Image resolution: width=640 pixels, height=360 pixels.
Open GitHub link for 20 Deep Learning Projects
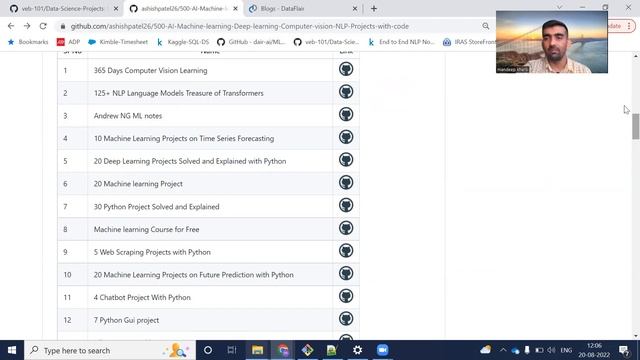346,160
